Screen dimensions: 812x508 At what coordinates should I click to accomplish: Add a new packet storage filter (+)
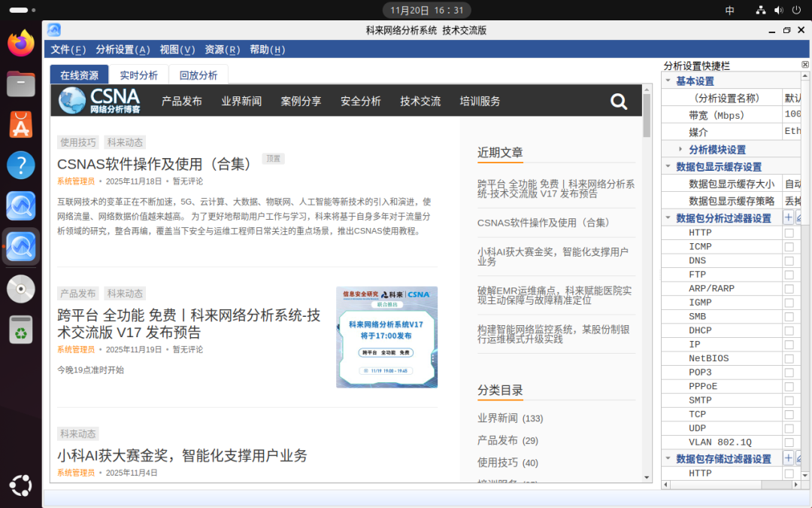(788, 458)
